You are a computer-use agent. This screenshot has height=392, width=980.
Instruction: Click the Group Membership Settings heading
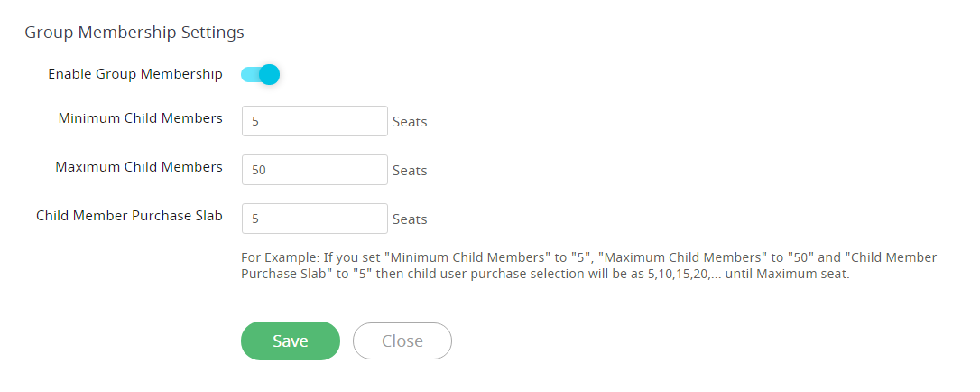[134, 32]
